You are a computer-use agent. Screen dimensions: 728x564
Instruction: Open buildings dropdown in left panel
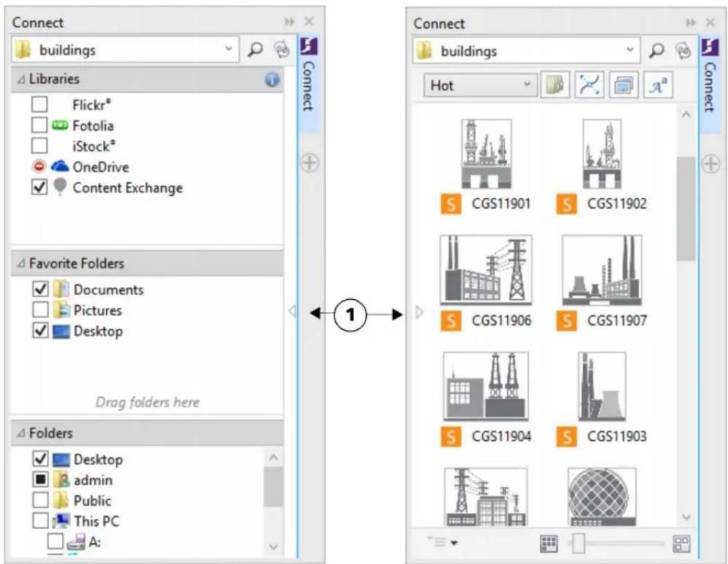[229, 49]
